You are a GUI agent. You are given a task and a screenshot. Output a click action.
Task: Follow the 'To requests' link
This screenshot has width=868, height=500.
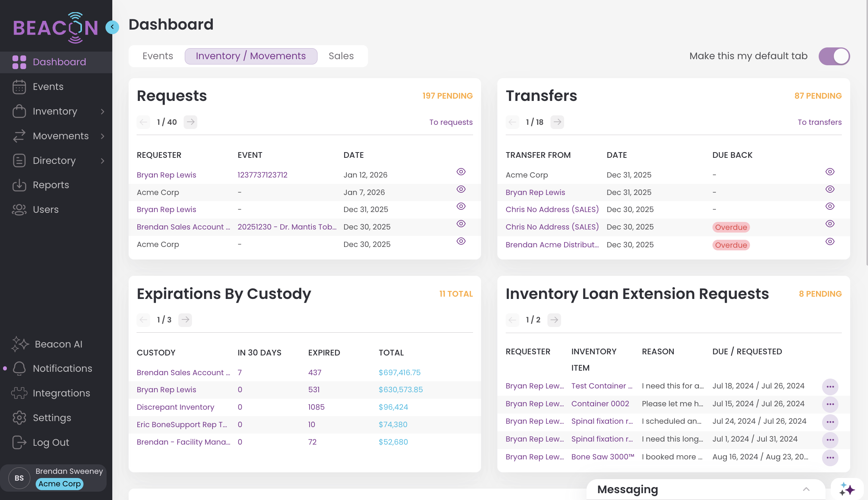click(x=451, y=122)
